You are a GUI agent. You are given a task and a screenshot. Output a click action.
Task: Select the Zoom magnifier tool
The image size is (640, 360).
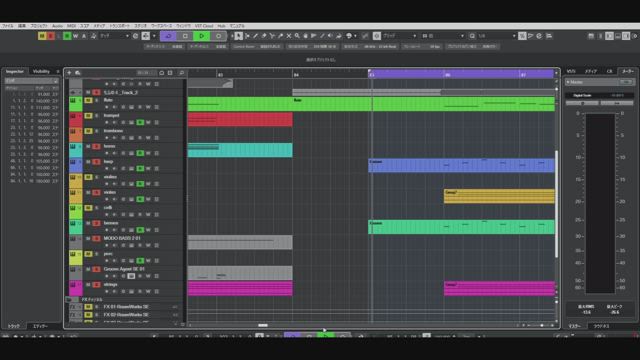tap(297, 36)
